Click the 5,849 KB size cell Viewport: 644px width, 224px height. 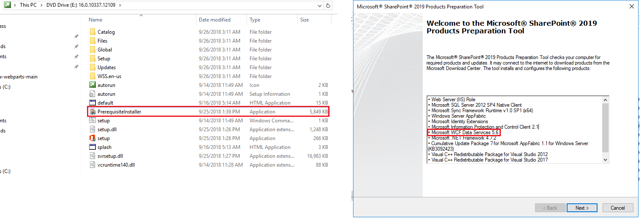318,112
